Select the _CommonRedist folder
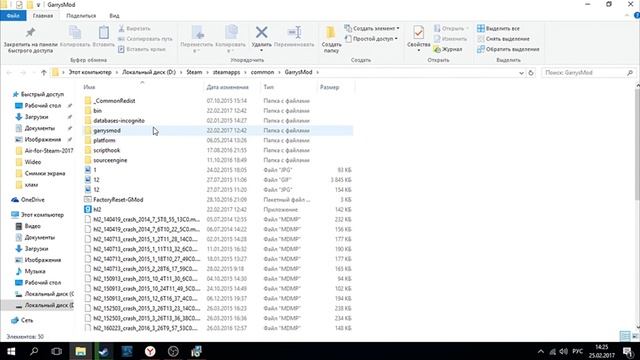Screen dimensions: 640x360 click(114, 101)
